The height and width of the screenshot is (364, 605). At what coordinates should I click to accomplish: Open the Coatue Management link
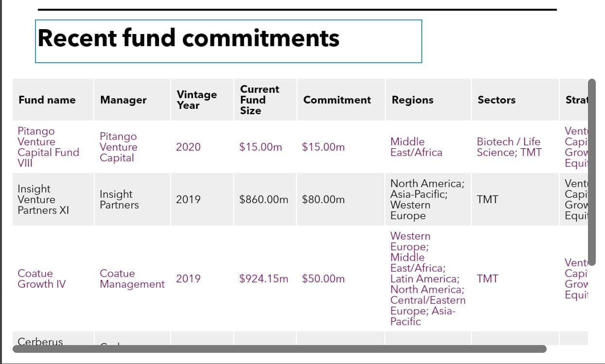[132, 278]
